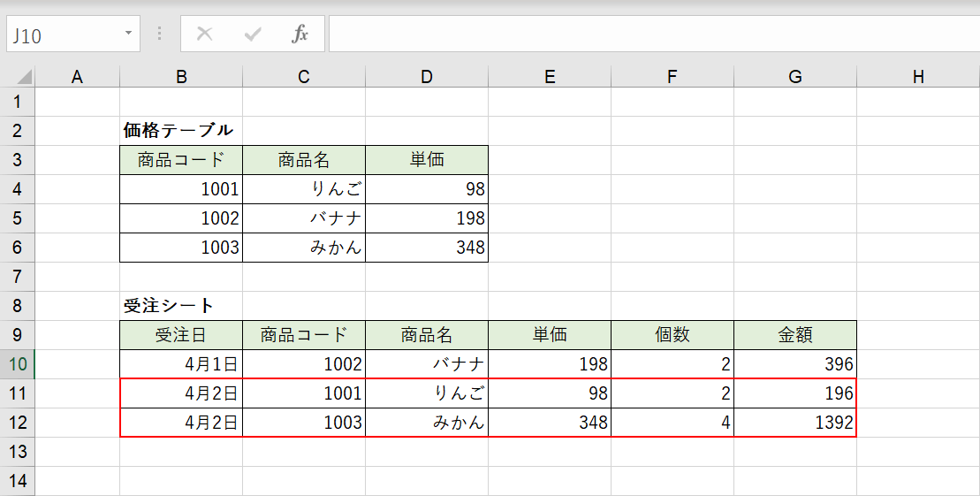Click the 金額 header cell
Image resolution: width=980 pixels, height=496 pixels.
click(795, 334)
